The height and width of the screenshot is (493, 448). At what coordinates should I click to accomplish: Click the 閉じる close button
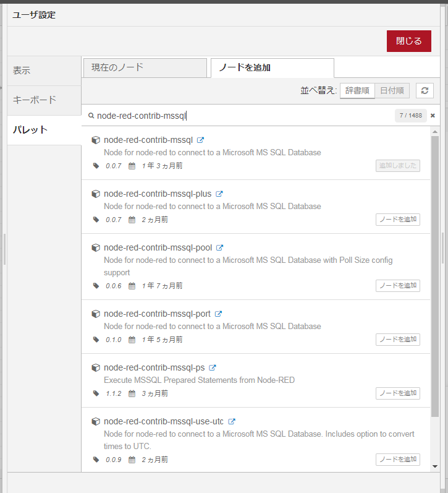click(408, 41)
